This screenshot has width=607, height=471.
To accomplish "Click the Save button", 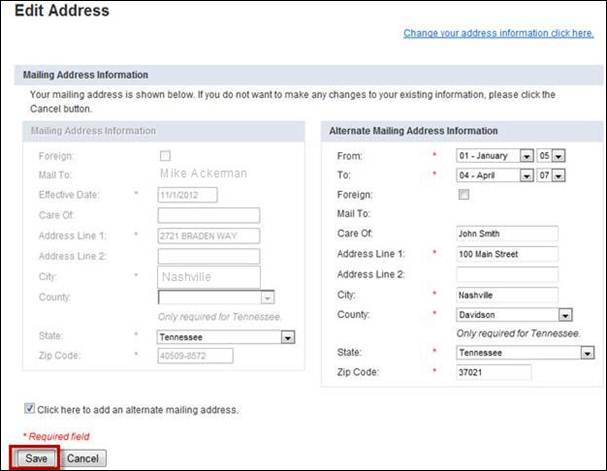I will point(36,459).
